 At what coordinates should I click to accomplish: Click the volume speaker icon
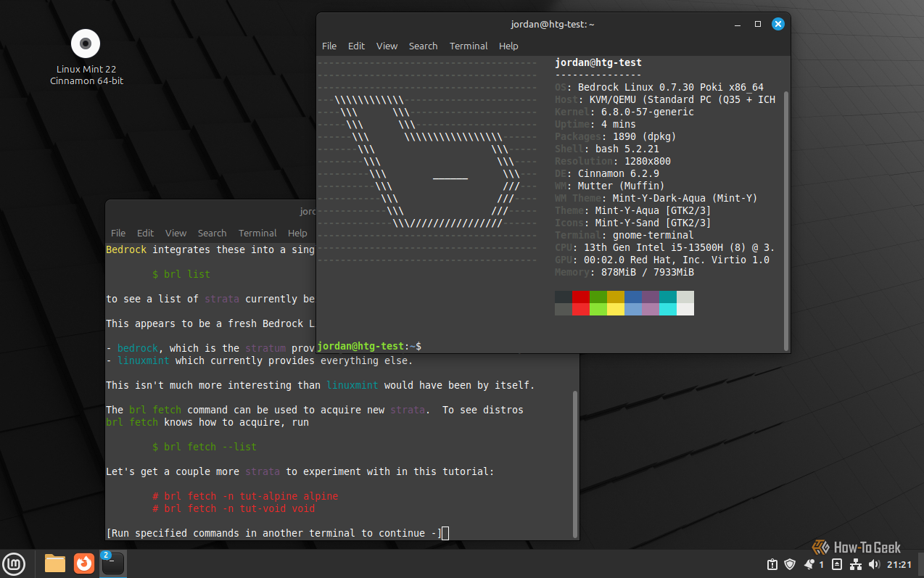click(x=874, y=564)
